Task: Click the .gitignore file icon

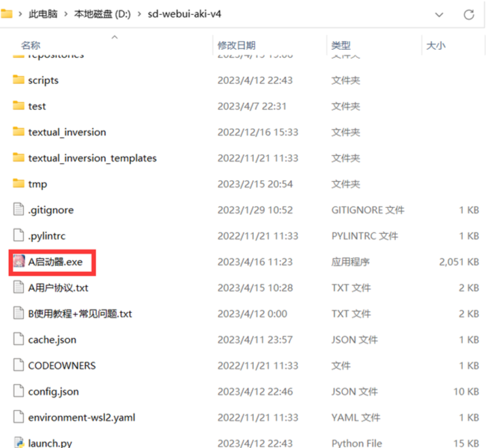Action: coord(18,209)
